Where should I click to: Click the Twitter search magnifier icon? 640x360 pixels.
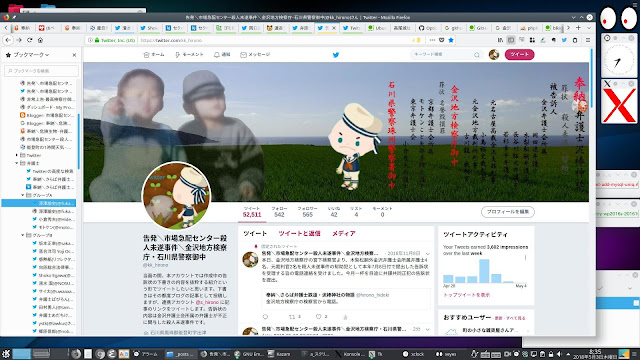(x=477, y=55)
